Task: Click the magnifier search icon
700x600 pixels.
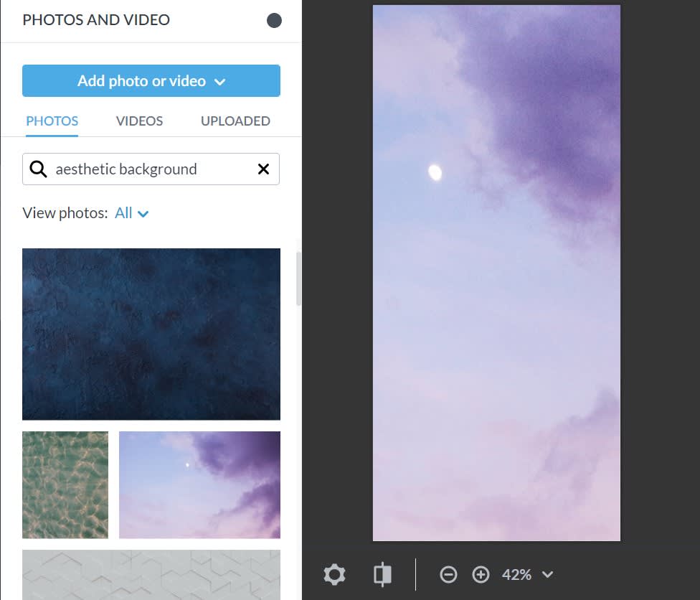Action: point(38,169)
